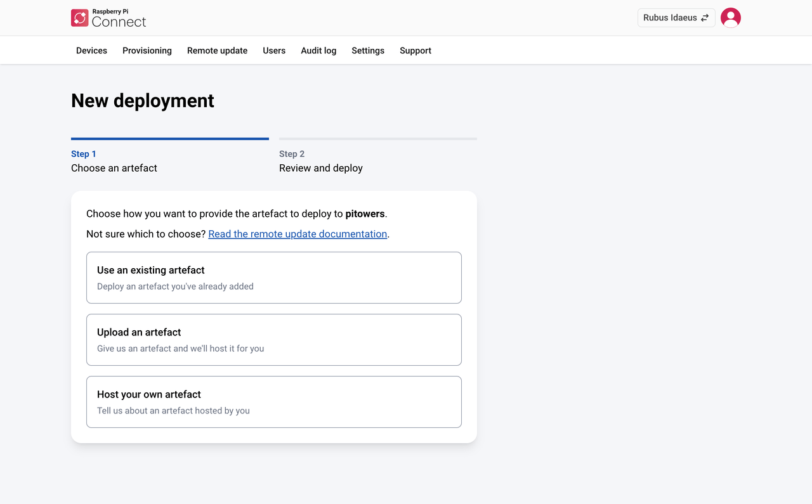Screen dimensions: 812x504
Task: Navigate to the Users page
Action: point(274,51)
